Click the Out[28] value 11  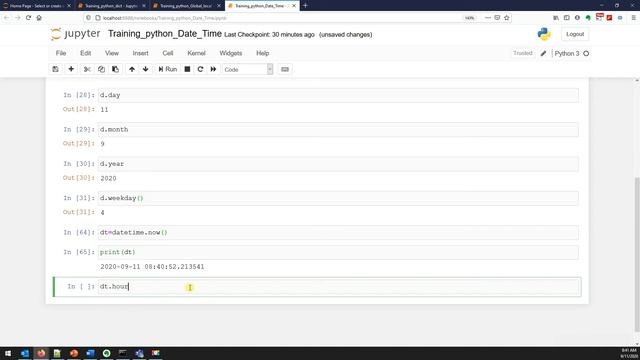pos(104,109)
